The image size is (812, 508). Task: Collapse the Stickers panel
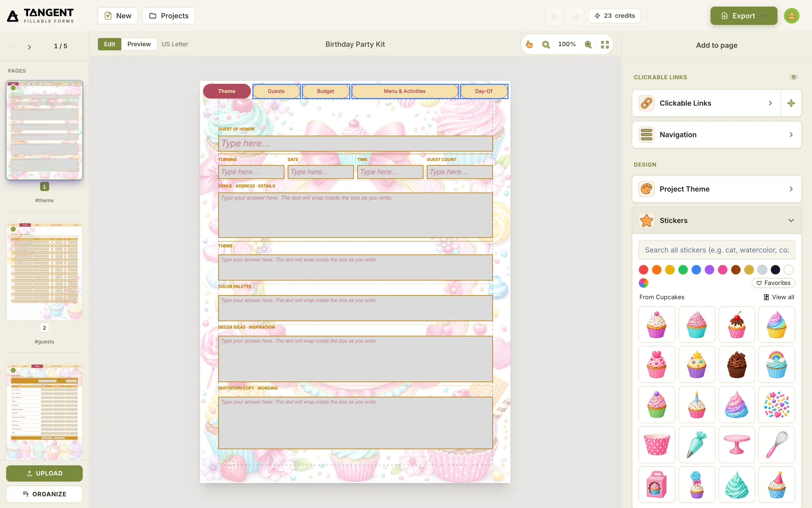point(717,221)
